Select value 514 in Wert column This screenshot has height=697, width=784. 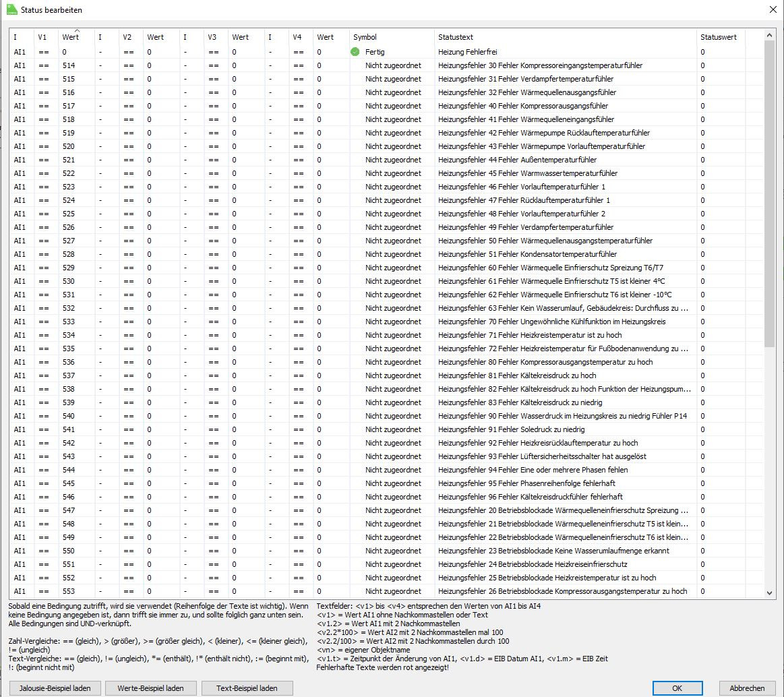(69, 65)
